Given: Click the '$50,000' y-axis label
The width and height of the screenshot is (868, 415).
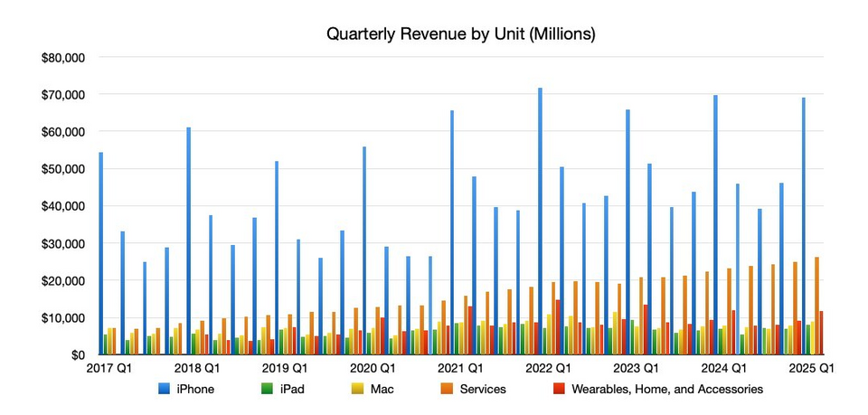Looking at the screenshot, I should pos(62,169).
